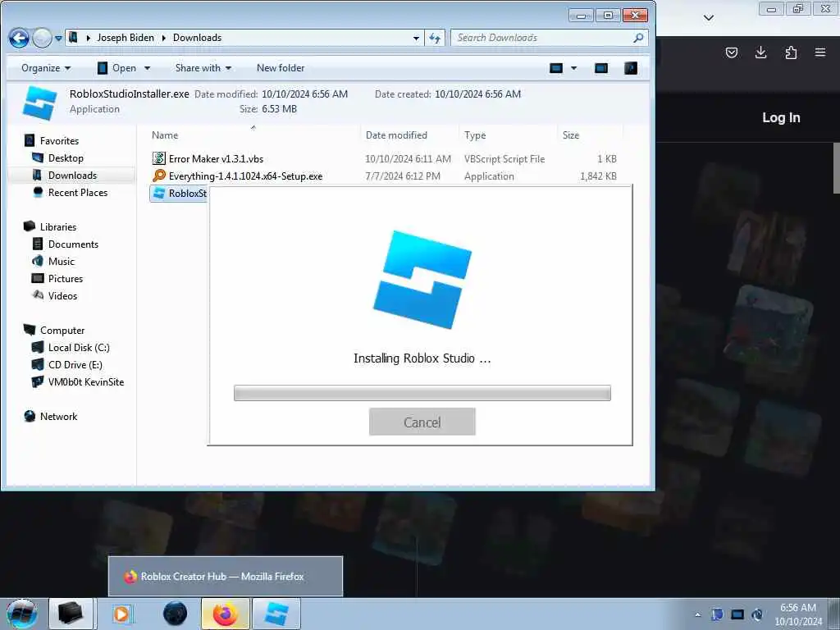Click the Open toolbar button
Screen dimensions: 840x630
click(116, 68)
